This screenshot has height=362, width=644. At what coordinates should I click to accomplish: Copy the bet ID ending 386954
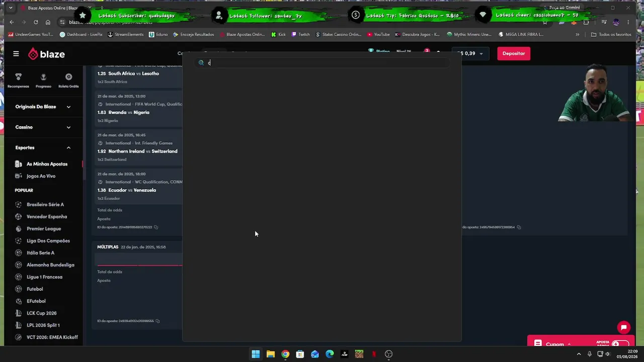(x=519, y=227)
